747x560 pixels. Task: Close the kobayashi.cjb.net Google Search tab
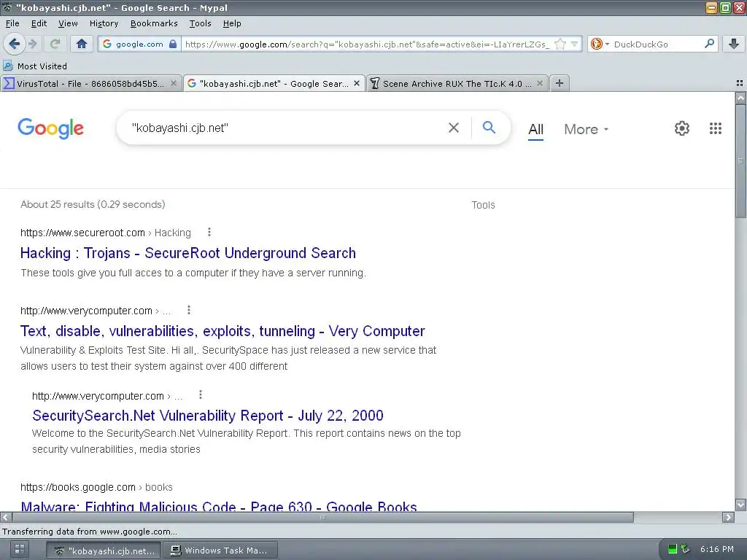click(356, 83)
